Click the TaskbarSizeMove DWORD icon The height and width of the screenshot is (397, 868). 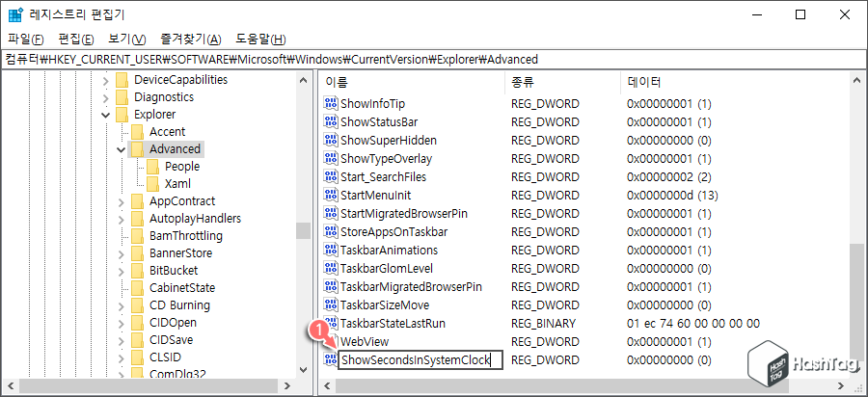coord(331,304)
